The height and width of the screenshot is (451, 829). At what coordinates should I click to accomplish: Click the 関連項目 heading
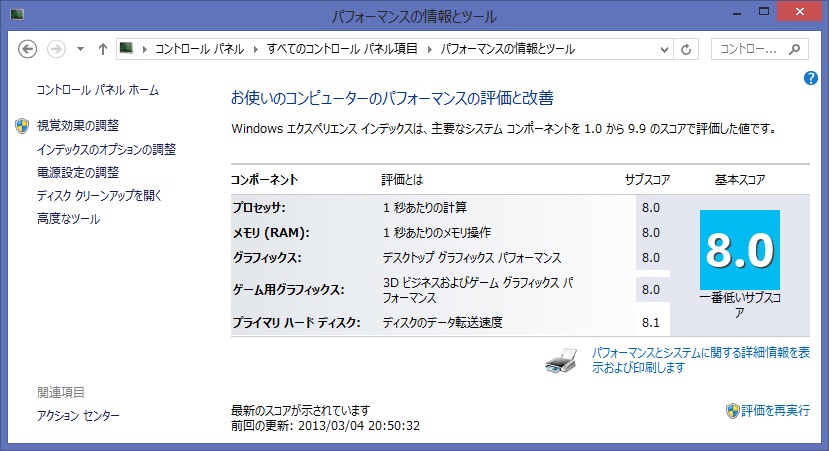(61, 392)
